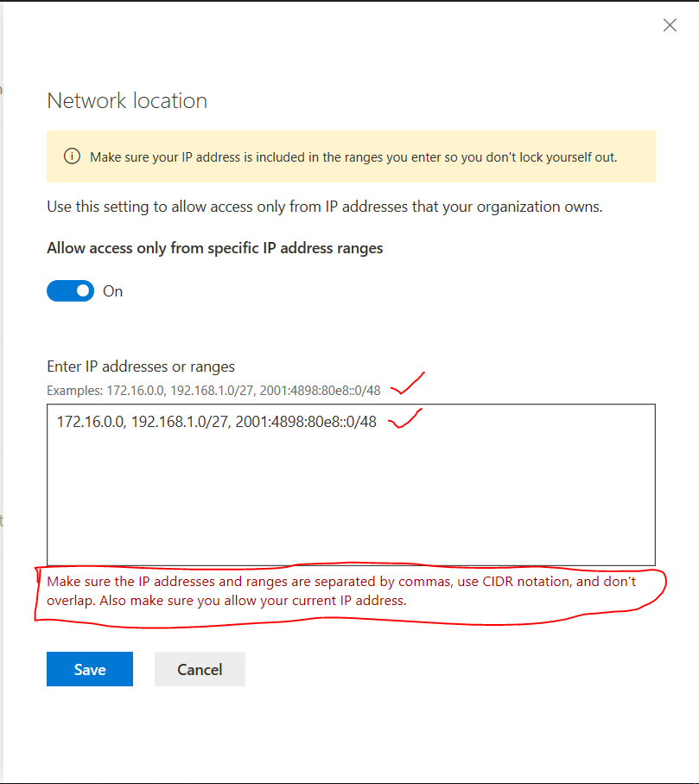Click the red checkmark beside the entered IP ranges
The image size is (699, 784).
pyautogui.click(x=404, y=421)
